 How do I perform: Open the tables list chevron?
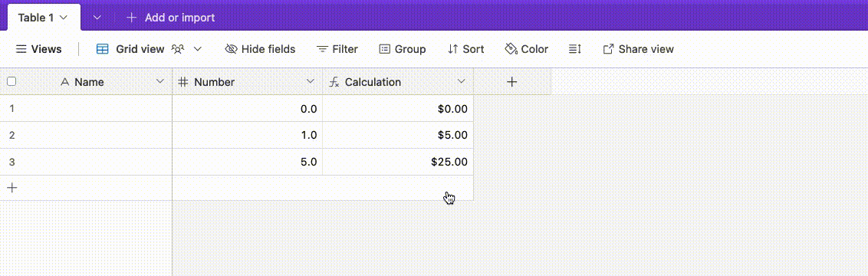pyautogui.click(x=97, y=18)
